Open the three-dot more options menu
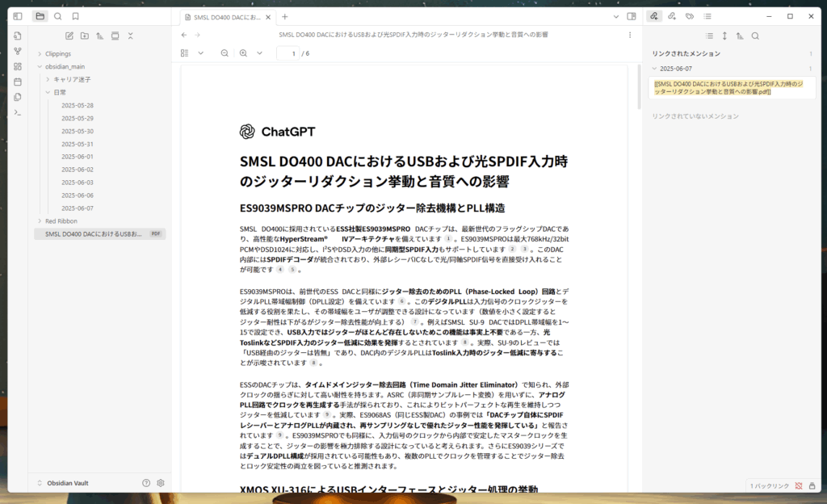Image resolution: width=827 pixels, height=504 pixels. [x=630, y=35]
